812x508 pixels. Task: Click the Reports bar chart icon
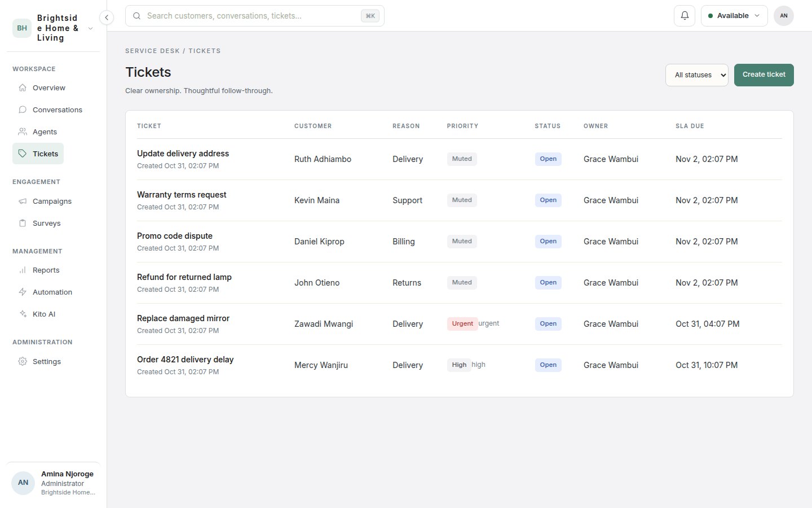[23, 270]
